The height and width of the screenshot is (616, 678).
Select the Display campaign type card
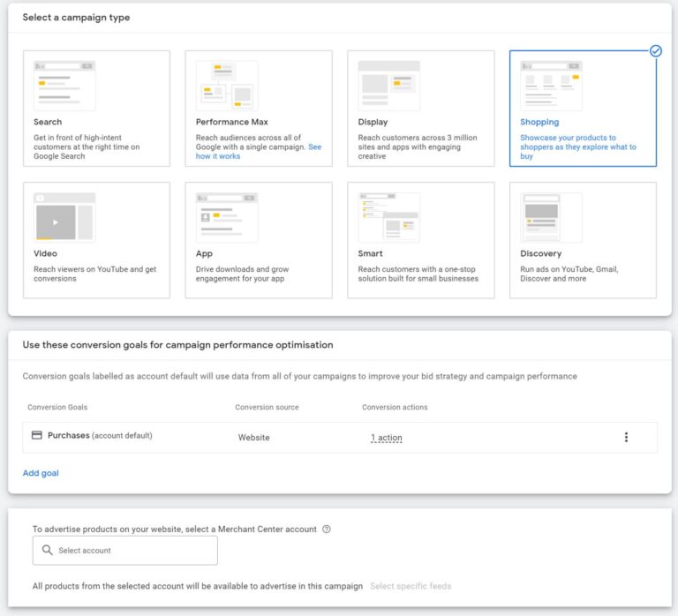(421, 109)
